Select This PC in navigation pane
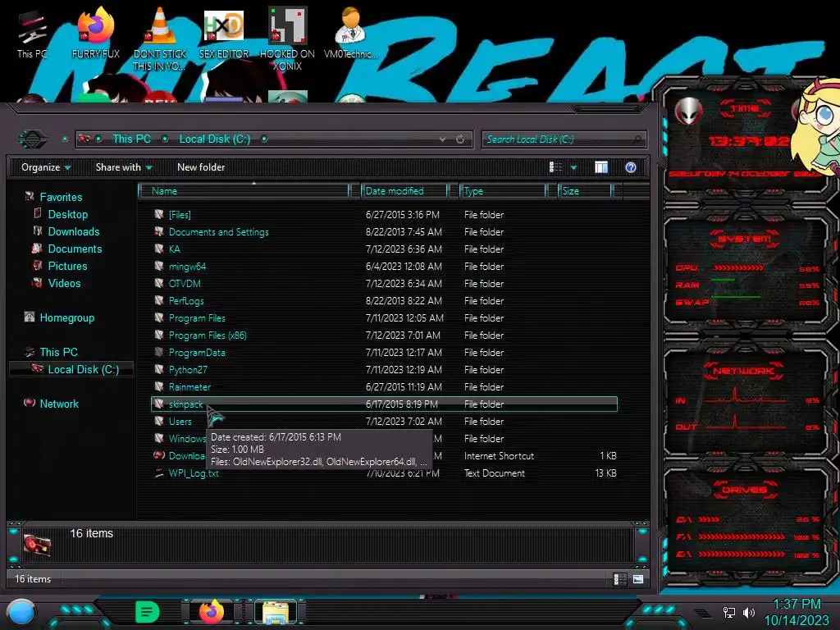The image size is (840, 630). pyautogui.click(x=58, y=352)
